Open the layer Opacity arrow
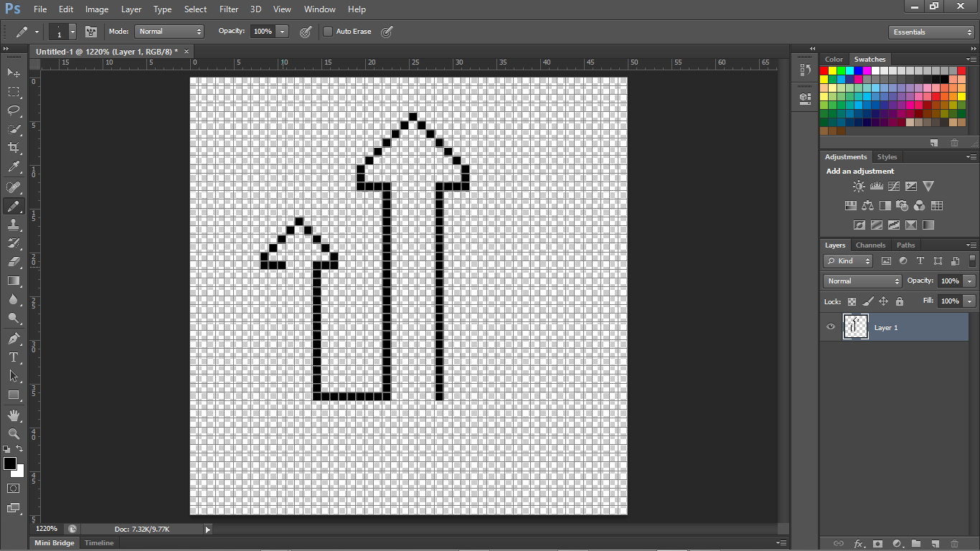This screenshot has width=980, height=551. 970,281
